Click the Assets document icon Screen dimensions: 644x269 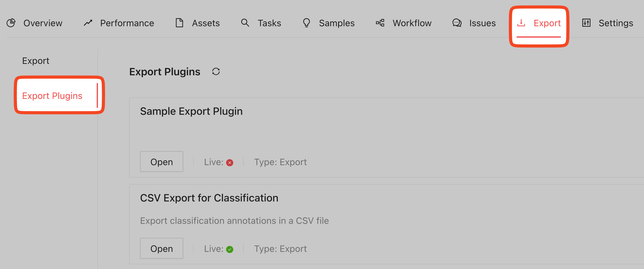[179, 23]
